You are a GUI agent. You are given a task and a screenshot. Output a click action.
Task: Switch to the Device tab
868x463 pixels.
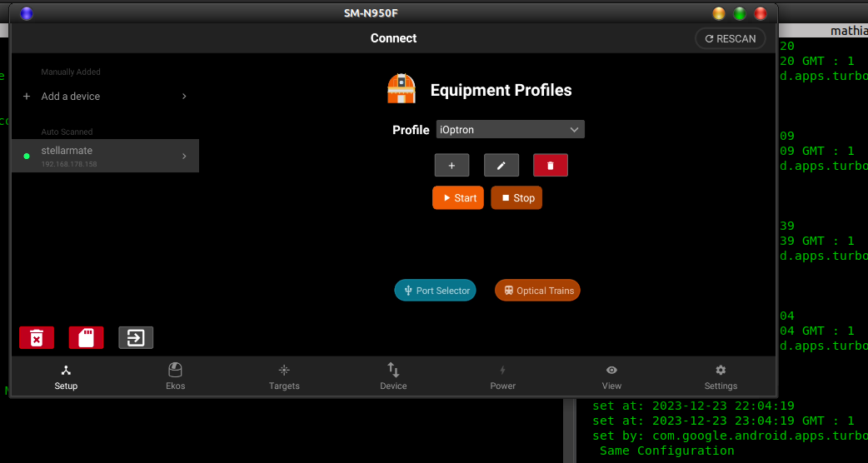393,377
